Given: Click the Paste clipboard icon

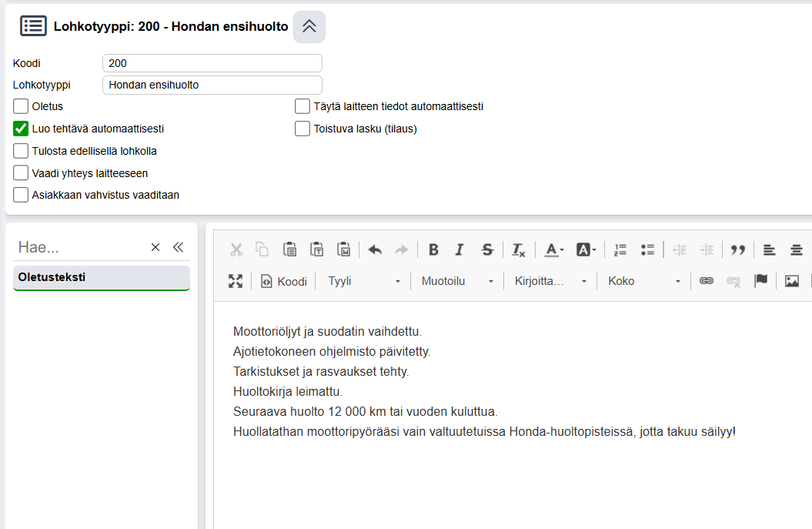Looking at the screenshot, I should click(x=289, y=249).
